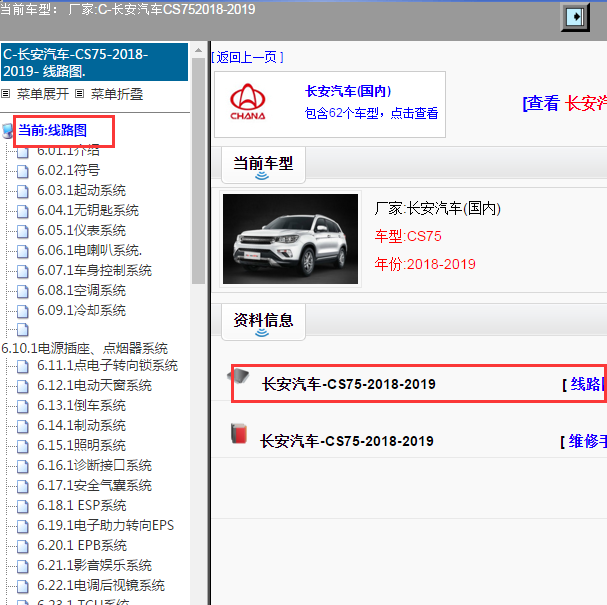This screenshot has width=607, height=605.
Task: Click the document icon beside 6.14.1制动系统
Action: [x=22, y=426]
